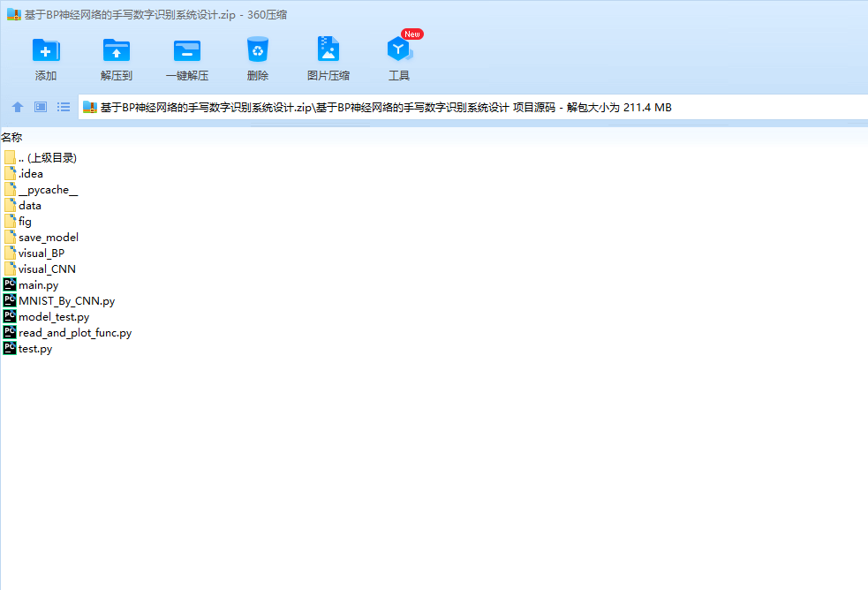This screenshot has height=590, width=868.
Task: Click the 解压到 (Extract to) icon
Action: tap(117, 50)
